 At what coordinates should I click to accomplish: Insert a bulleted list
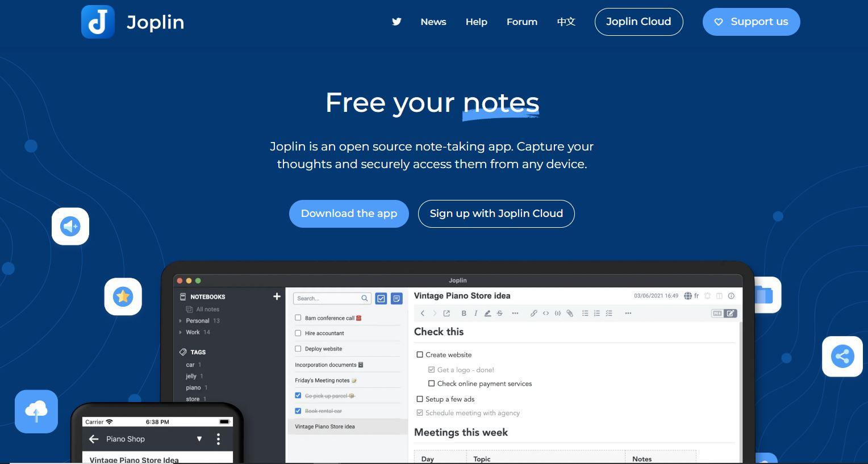pos(585,313)
